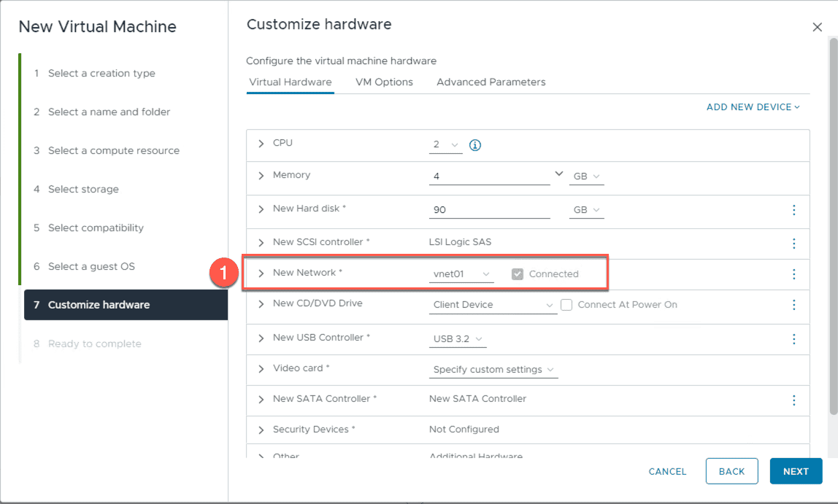Click the New Hard disk size field

coord(489,210)
